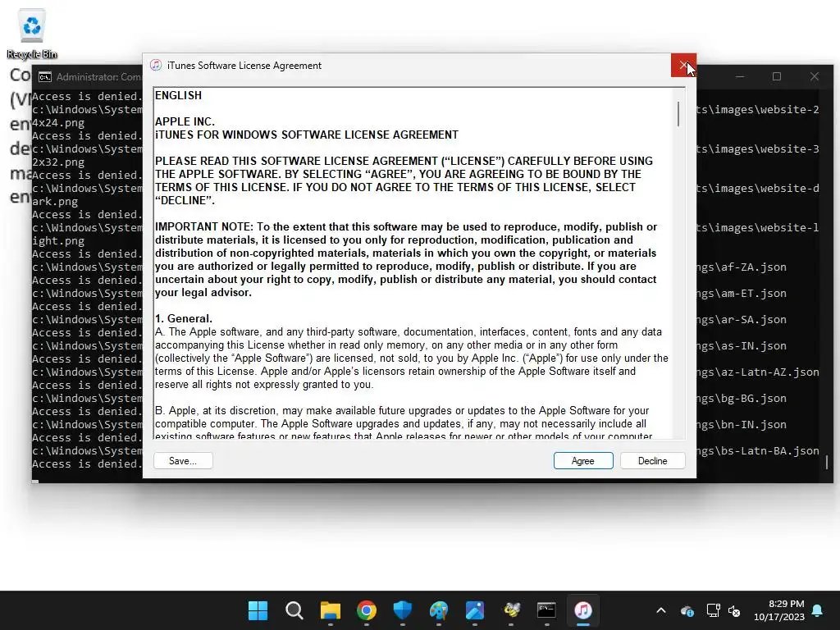Click "ngs\bs-Latn-BA.json" in Command Prompt
Image resolution: width=840 pixels, height=630 pixels.
[757, 450]
